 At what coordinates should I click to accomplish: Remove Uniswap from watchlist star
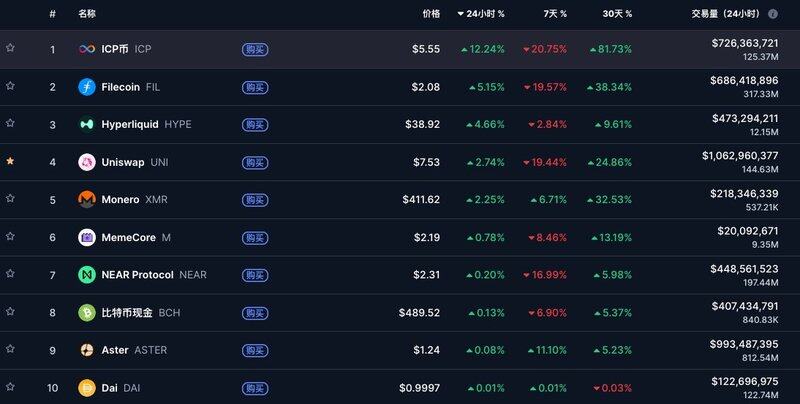pyautogui.click(x=10, y=160)
